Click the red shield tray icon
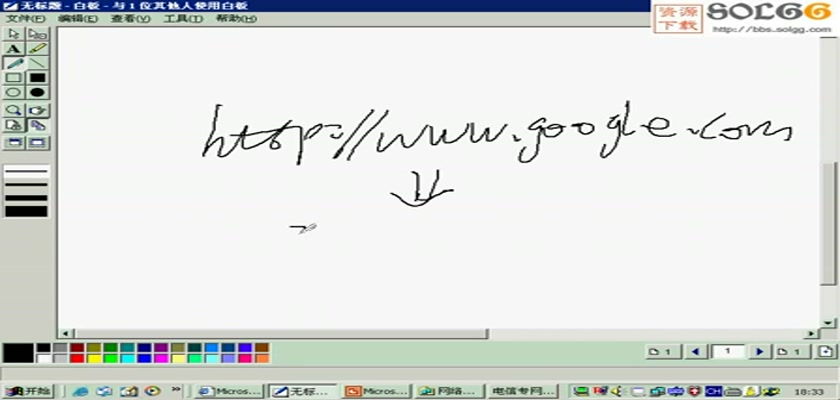The width and height of the screenshot is (840, 400). [695, 391]
